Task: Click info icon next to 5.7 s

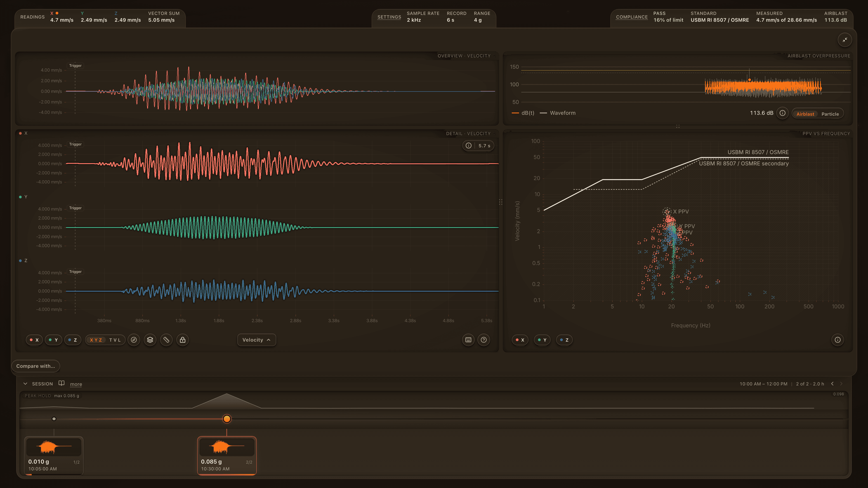Action: point(468,145)
